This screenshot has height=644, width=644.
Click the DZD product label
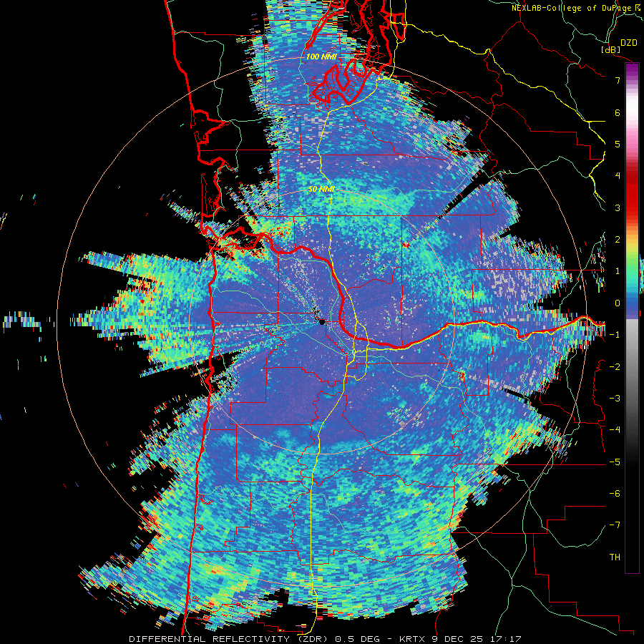coord(629,43)
